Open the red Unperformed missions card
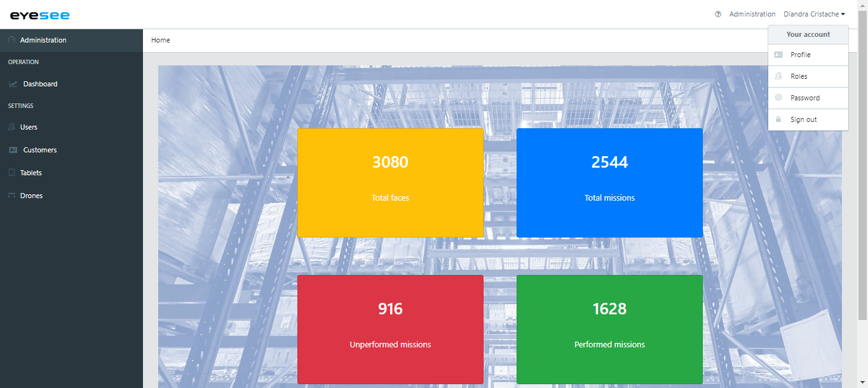This screenshot has width=868, height=388. click(x=390, y=330)
